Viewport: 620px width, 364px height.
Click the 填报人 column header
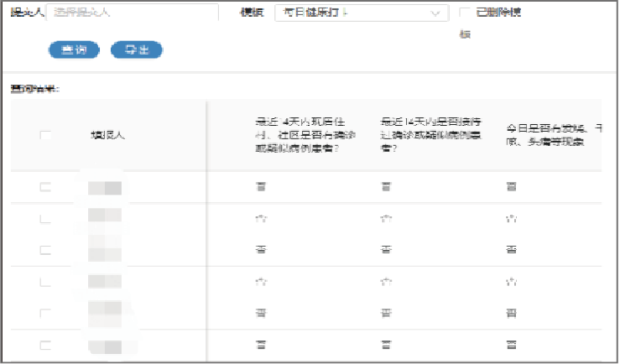point(107,135)
